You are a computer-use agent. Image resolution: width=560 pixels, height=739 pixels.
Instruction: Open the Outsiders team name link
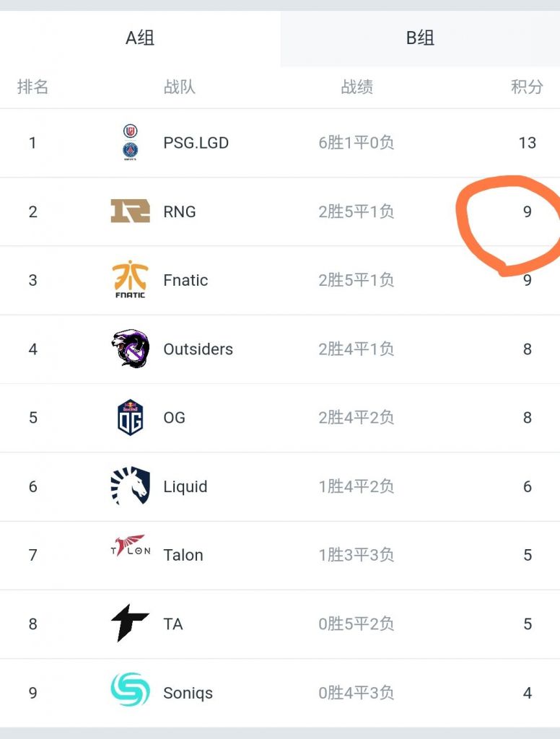click(x=198, y=349)
